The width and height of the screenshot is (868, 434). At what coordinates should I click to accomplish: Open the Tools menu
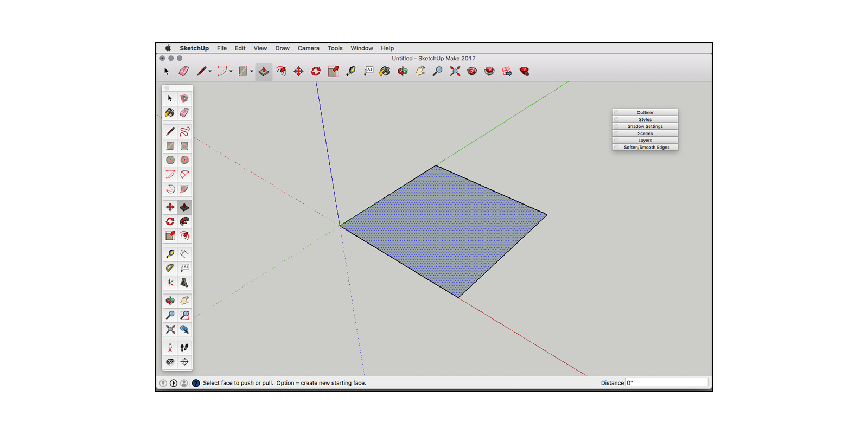335,48
